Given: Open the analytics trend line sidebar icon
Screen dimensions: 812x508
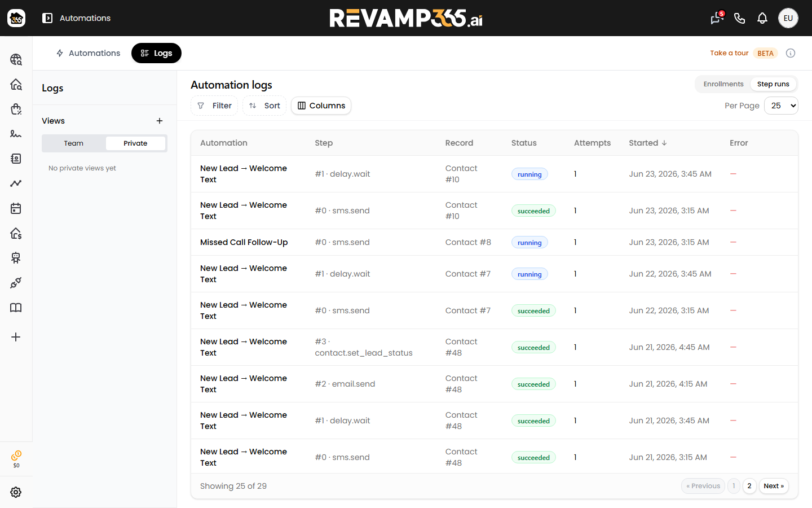Looking at the screenshot, I should coord(16,183).
